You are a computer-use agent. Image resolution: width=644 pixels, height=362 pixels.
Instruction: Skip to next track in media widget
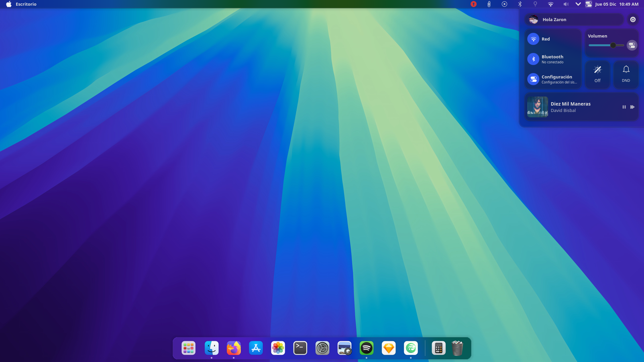[x=632, y=107]
